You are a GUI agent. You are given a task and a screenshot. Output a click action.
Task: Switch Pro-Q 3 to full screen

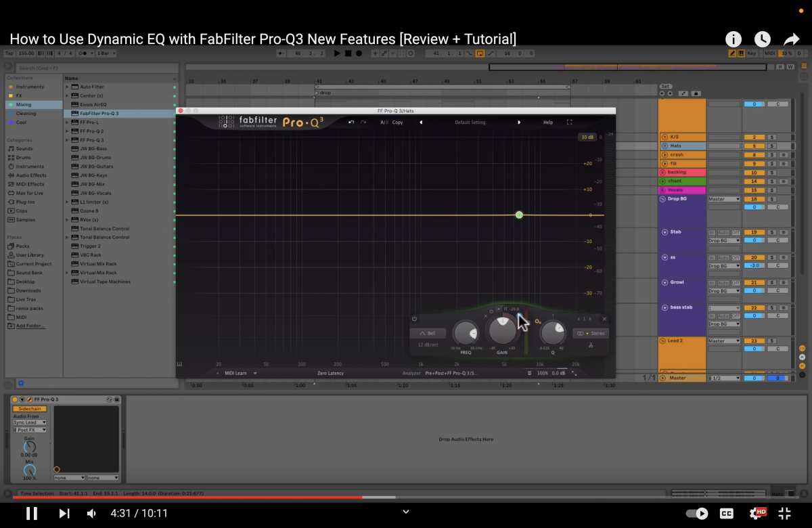(569, 123)
